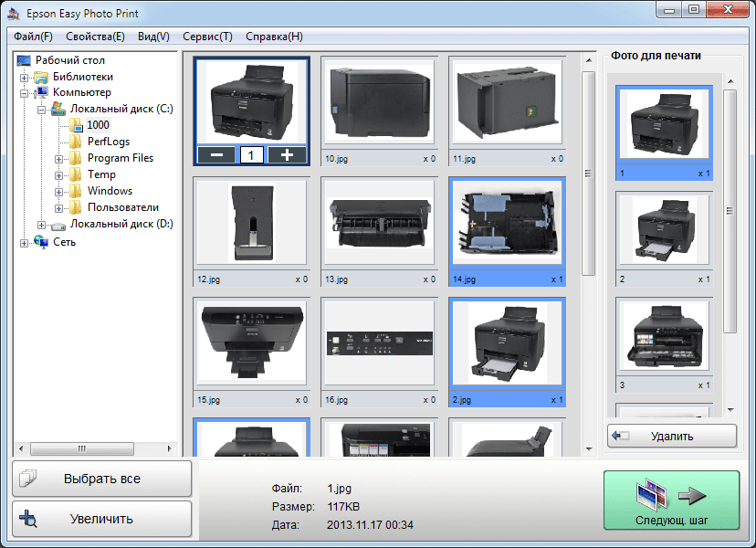Screen dimensions: 756x548
Task: Open the Свойства(E) menu
Action: pos(95,37)
